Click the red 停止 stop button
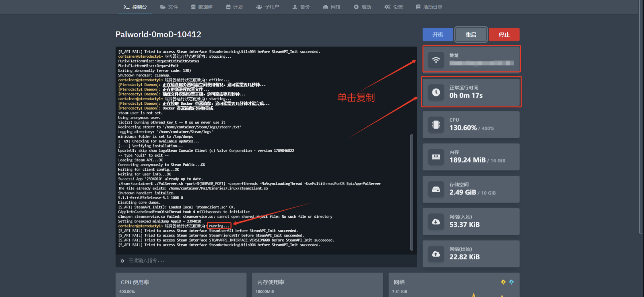644x297 pixels. point(504,34)
